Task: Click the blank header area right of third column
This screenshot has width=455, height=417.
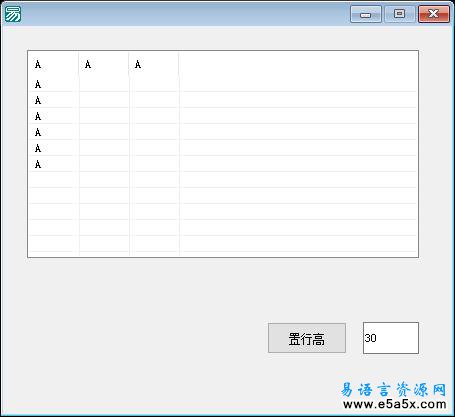Action: pos(298,64)
